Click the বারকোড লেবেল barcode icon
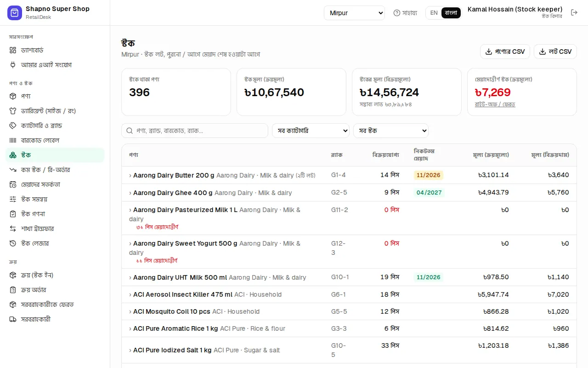The image size is (588, 368). pos(13,140)
